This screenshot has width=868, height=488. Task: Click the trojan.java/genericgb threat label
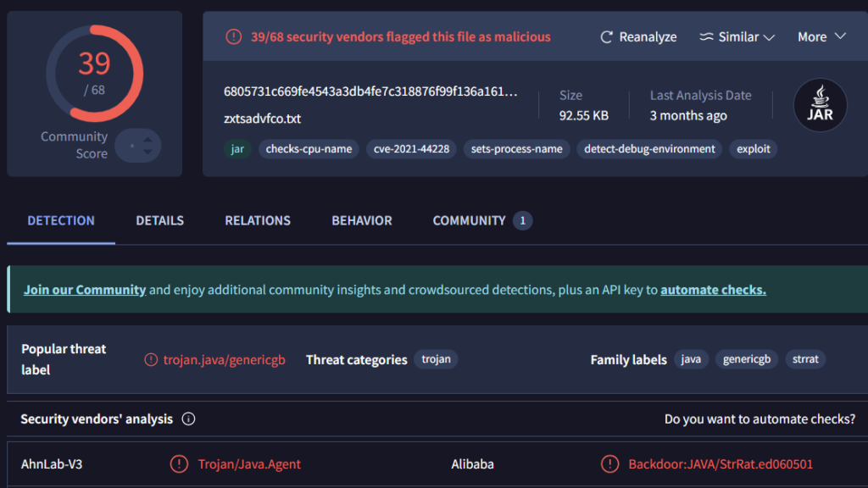coord(224,359)
